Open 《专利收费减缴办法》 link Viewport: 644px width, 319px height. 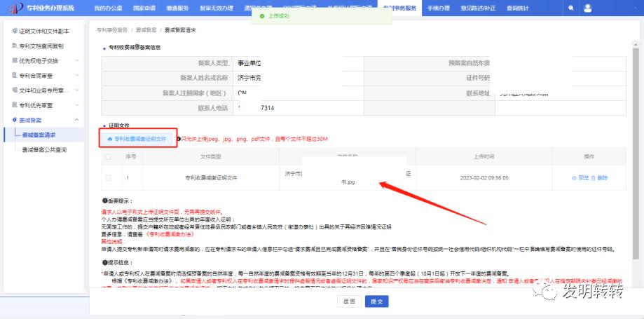(x=170, y=234)
